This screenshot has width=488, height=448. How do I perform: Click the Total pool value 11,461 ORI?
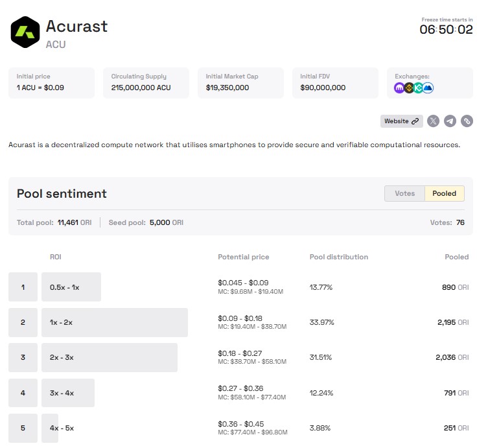[x=75, y=222]
